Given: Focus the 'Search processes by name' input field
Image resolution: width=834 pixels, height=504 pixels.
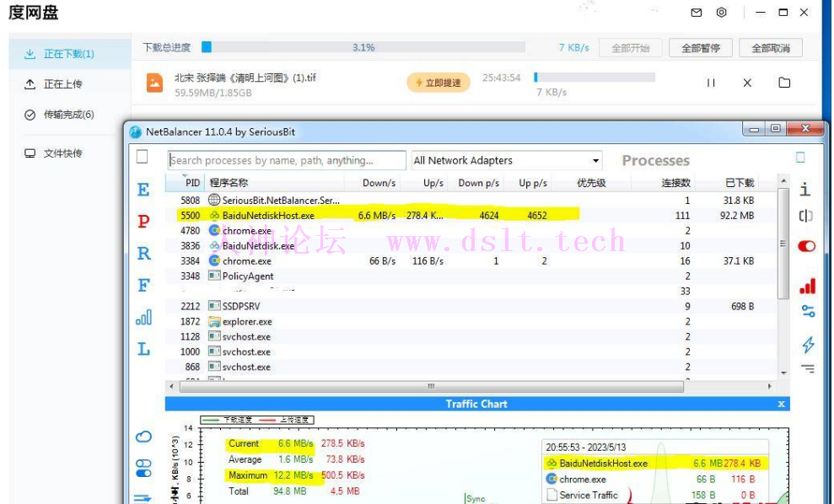Looking at the screenshot, I should coord(288,160).
